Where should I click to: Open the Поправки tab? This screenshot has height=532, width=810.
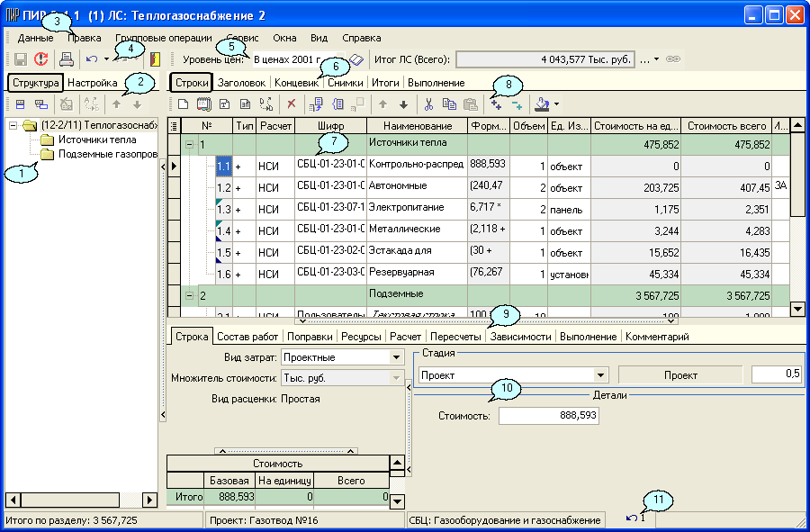[x=310, y=337]
